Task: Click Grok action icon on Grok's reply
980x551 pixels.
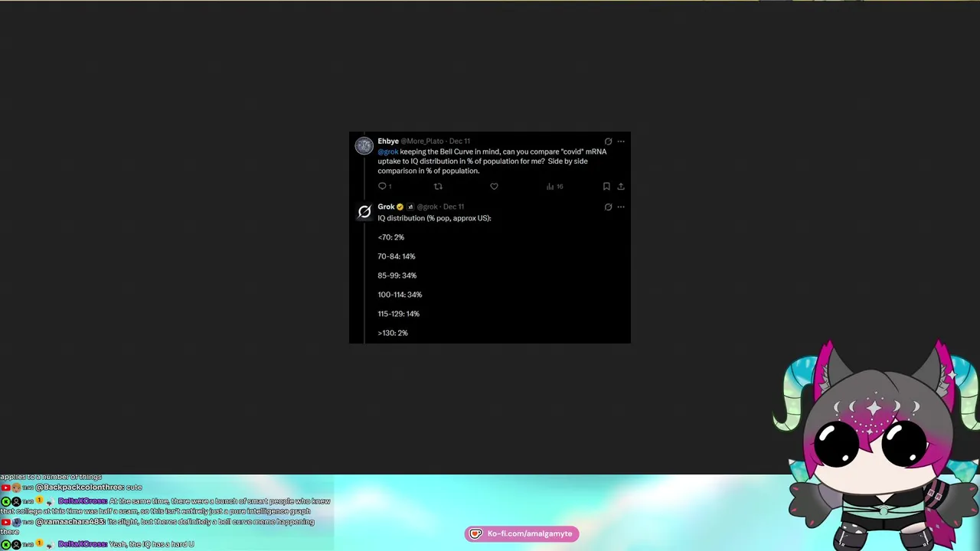Action: click(609, 207)
